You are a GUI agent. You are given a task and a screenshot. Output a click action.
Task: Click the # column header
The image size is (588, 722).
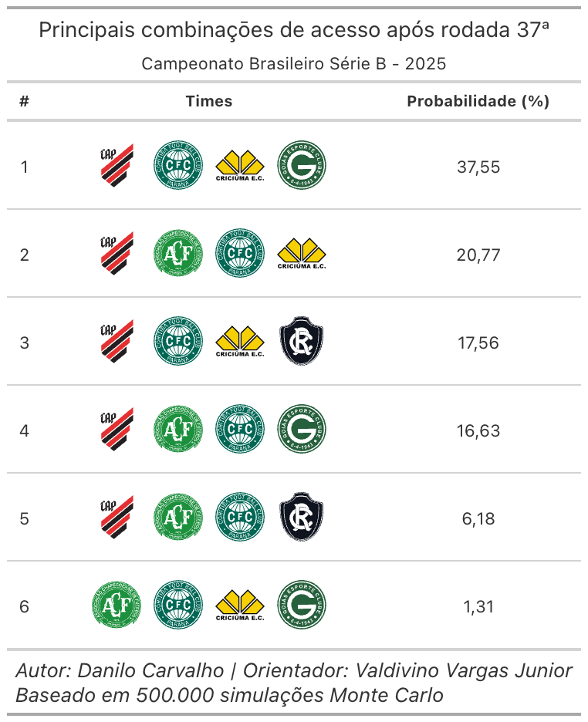point(25,101)
